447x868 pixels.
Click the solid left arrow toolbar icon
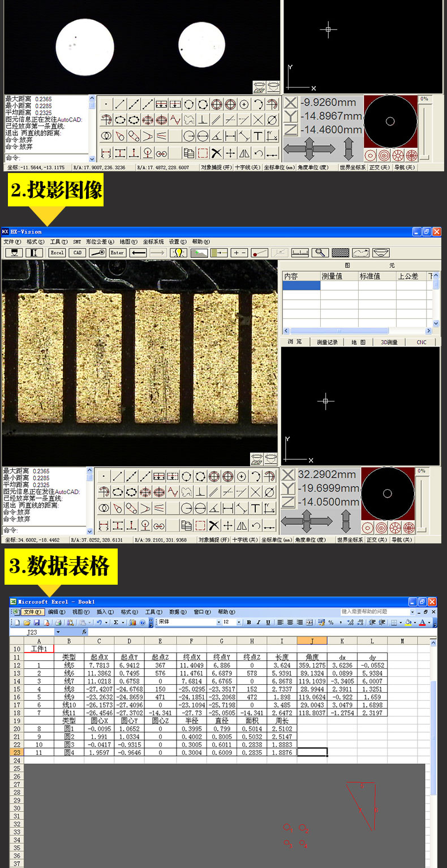tap(139, 253)
